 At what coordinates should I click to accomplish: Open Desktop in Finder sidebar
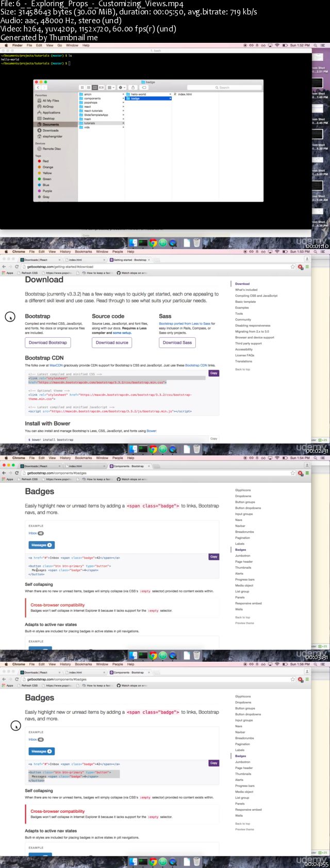pos(48,119)
